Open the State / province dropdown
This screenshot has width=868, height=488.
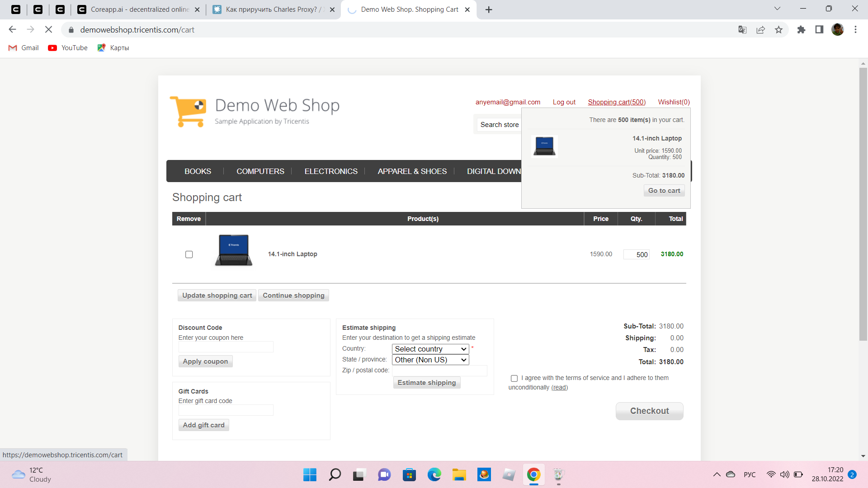(x=430, y=360)
